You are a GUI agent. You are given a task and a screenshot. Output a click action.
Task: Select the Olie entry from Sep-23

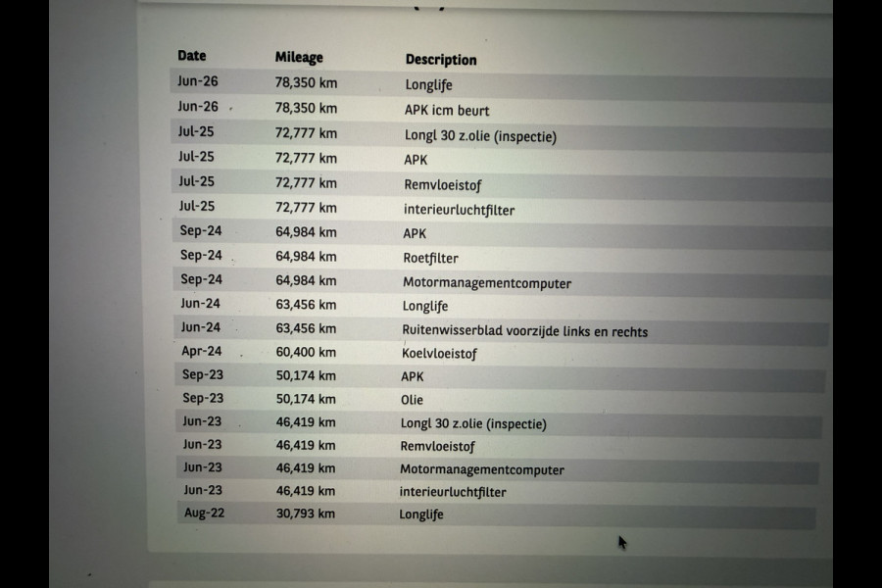[x=412, y=400]
